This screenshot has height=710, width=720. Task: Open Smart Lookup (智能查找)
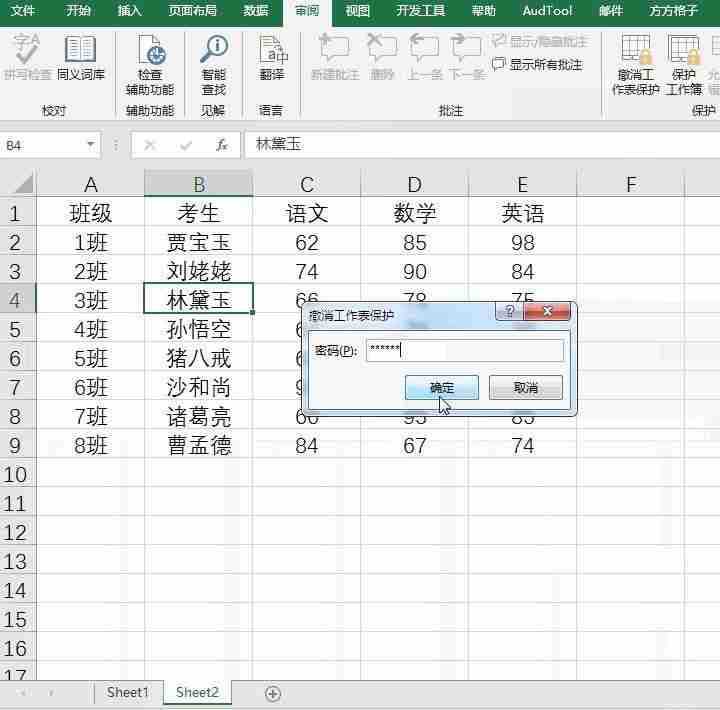pyautogui.click(x=214, y=65)
